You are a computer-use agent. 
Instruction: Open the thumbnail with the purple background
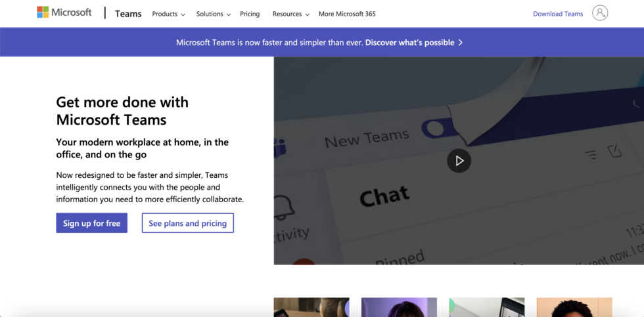coord(399,307)
